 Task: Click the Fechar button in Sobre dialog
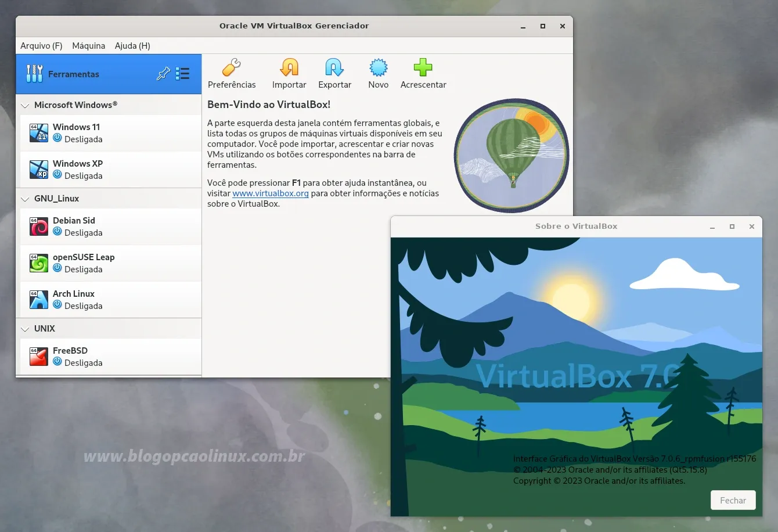[x=733, y=501]
